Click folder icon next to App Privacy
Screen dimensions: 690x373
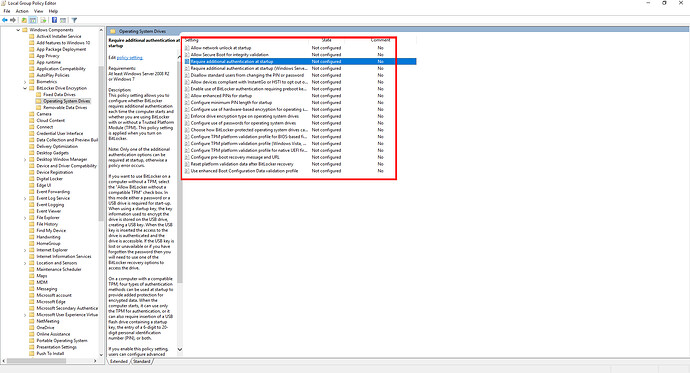coord(31,56)
